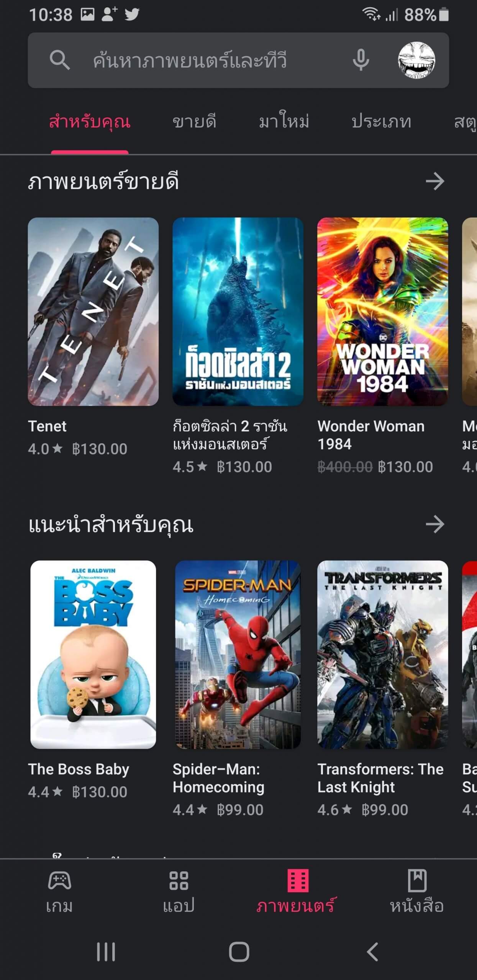Tap the search magnifier icon
477x980 pixels.
point(60,60)
